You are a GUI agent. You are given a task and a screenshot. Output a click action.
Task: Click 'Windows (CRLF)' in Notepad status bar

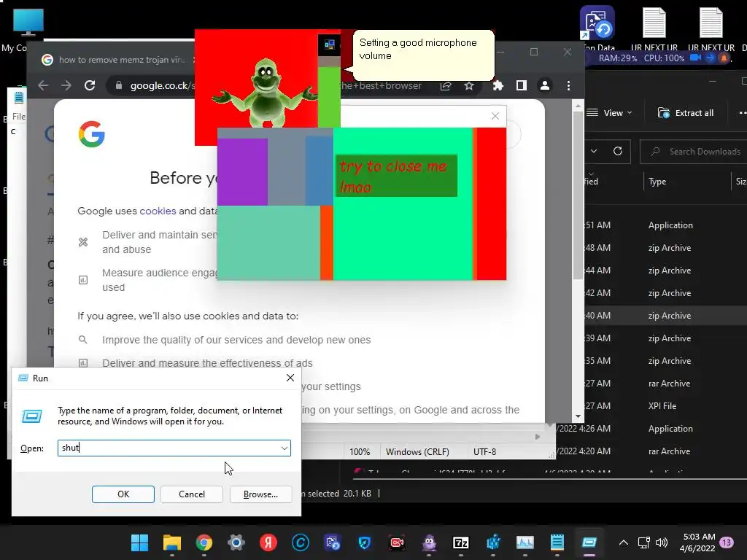tap(417, 452)
